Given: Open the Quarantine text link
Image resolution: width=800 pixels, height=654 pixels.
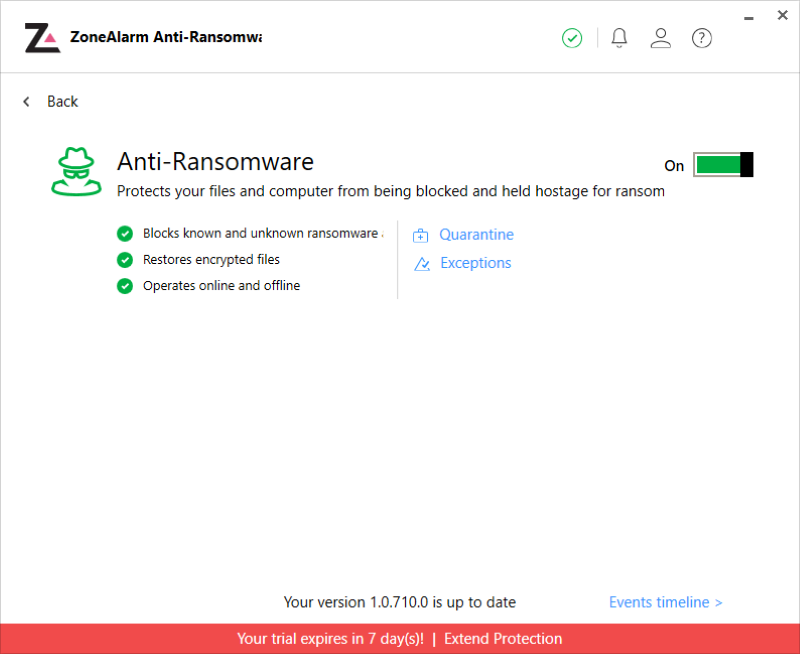Looking at the screenshot, I should tap(476, 235).
